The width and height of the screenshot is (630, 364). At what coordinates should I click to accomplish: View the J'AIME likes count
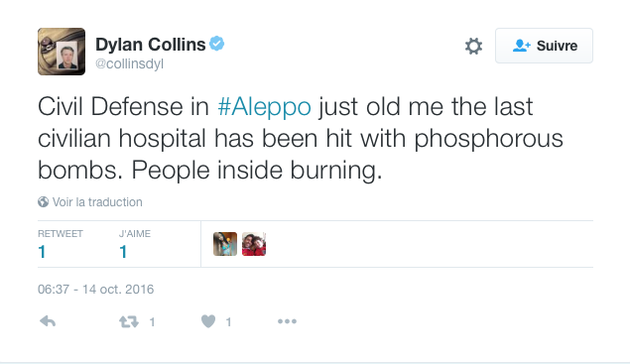pyautogui.click(x=135, y=244)
